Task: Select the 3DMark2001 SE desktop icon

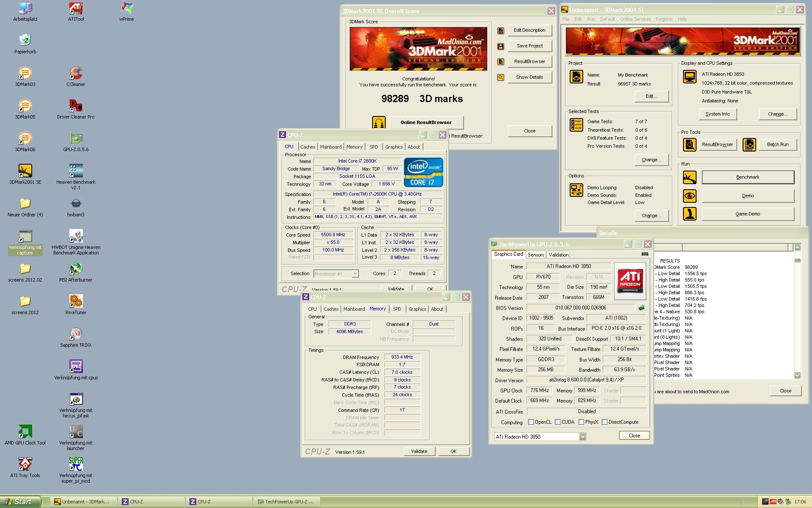Action: (25, 174)
